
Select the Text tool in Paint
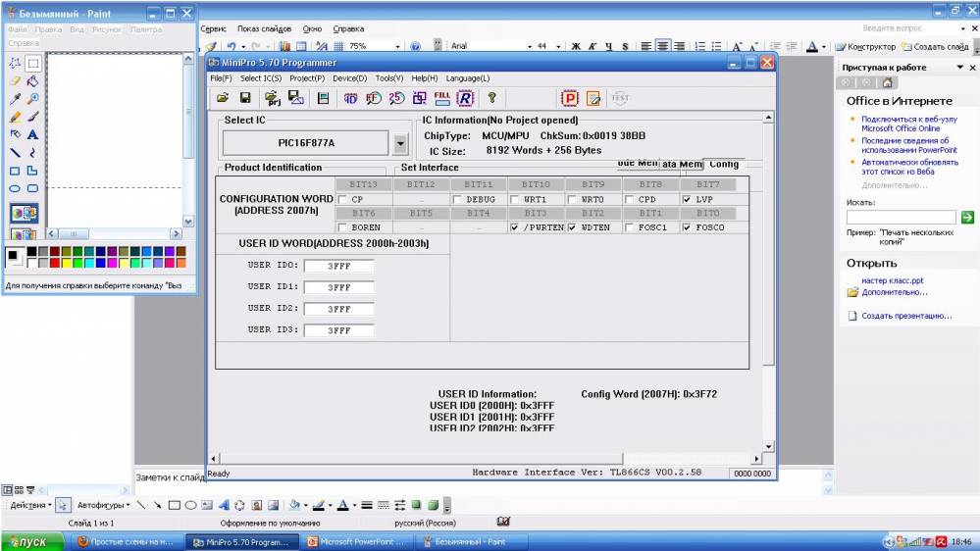[x=32, y=134]
